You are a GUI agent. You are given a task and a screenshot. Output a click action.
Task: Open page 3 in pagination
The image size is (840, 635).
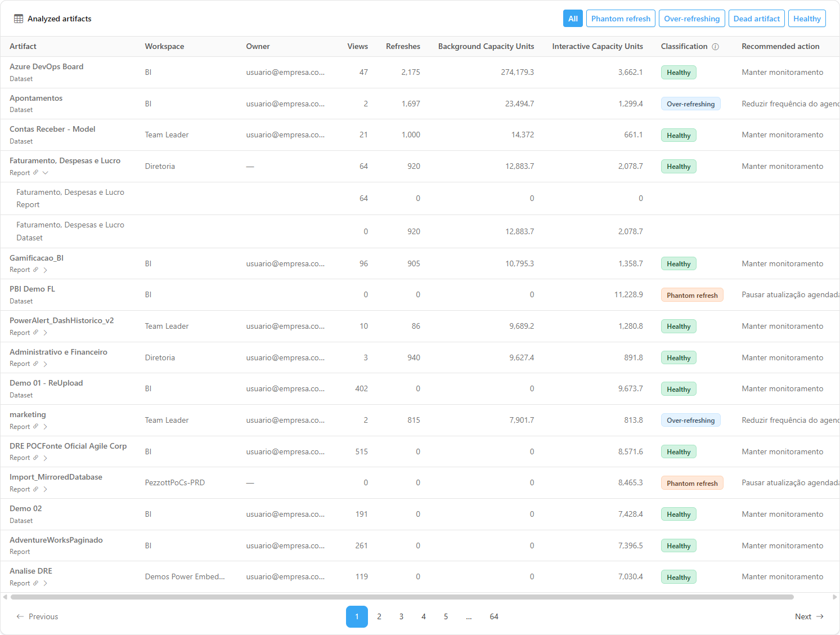point(401,616)
